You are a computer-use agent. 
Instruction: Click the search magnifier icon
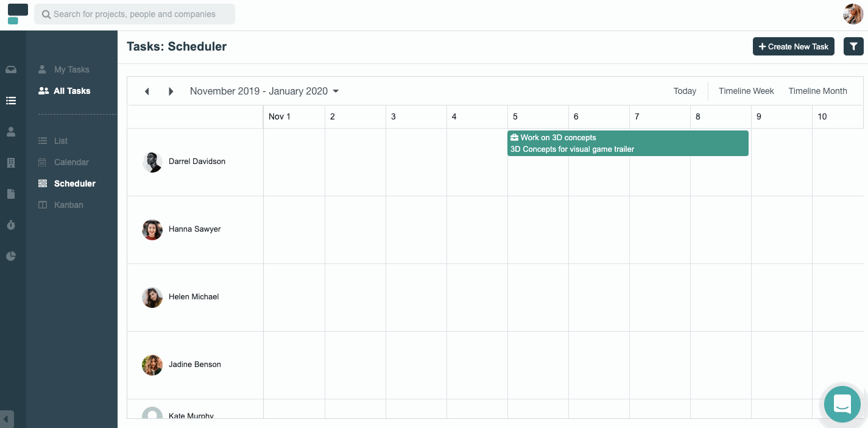(x=46, y=14)
